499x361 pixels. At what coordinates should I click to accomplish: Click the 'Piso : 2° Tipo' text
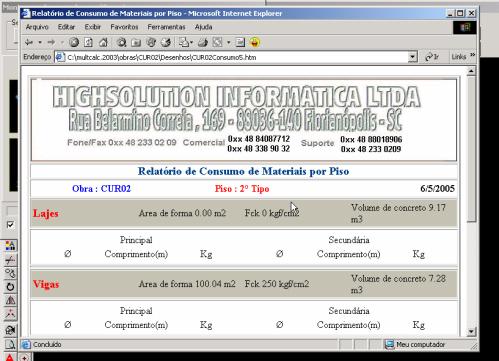click(x=242, y=189)
